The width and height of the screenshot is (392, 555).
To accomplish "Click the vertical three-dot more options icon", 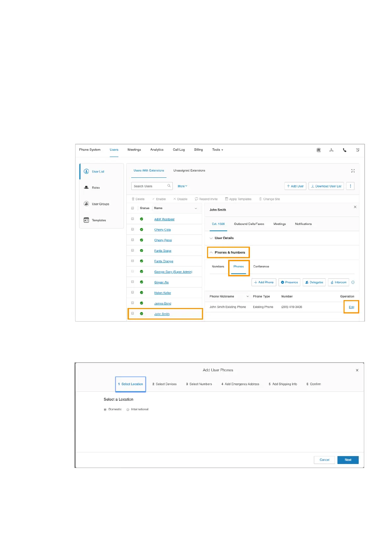I will pos(350,186).
